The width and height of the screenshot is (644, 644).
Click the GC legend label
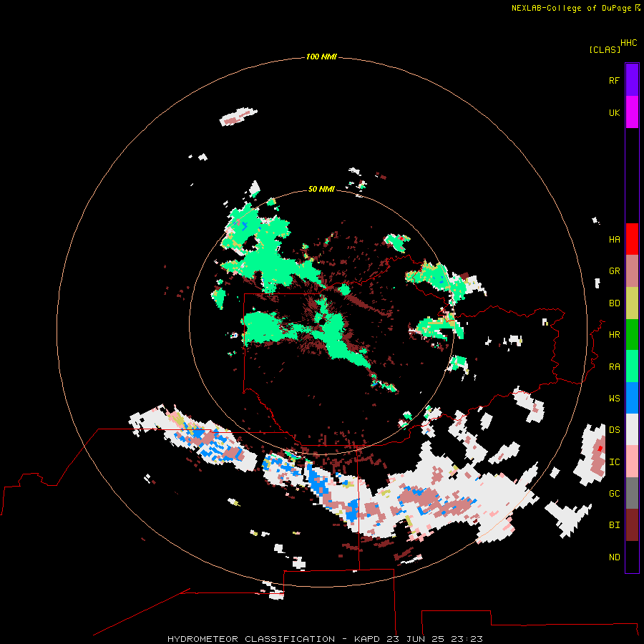coord(615,494)
